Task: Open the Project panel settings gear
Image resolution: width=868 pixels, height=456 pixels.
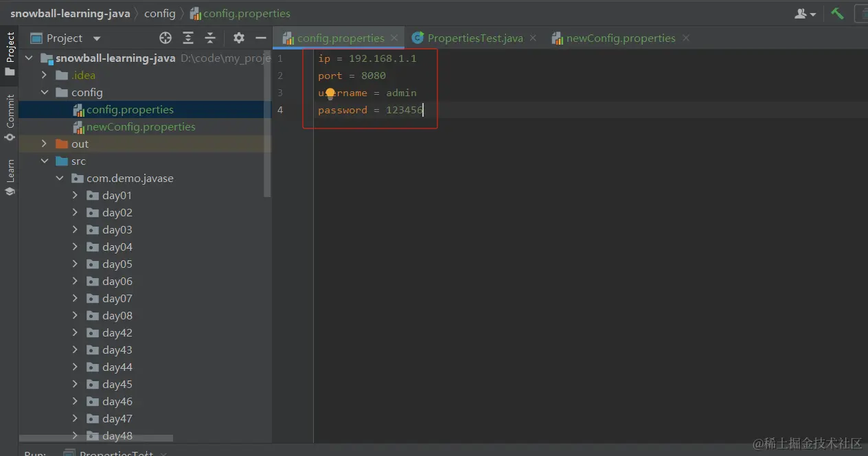Action: point(238,38)
